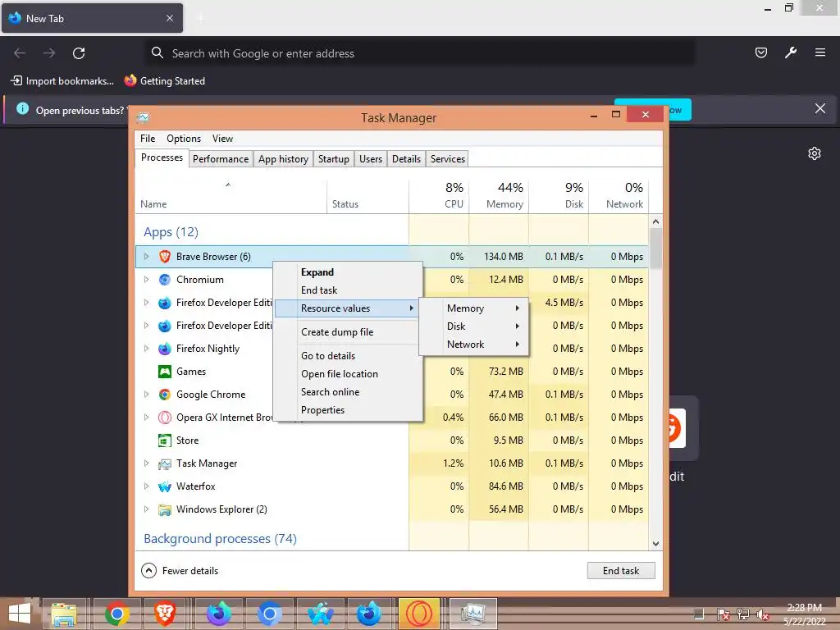The height and width of the screenshot is (630, 840).
Task: Select Create dump file in context menu
Action: coord(348,332)
